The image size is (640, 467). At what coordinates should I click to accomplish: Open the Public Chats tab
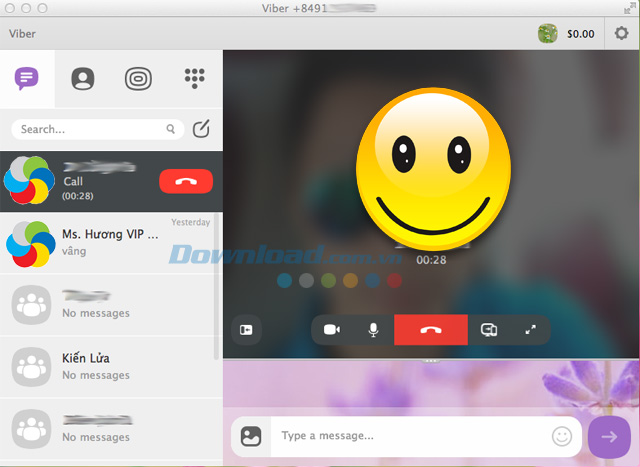(x=138, y=78)
